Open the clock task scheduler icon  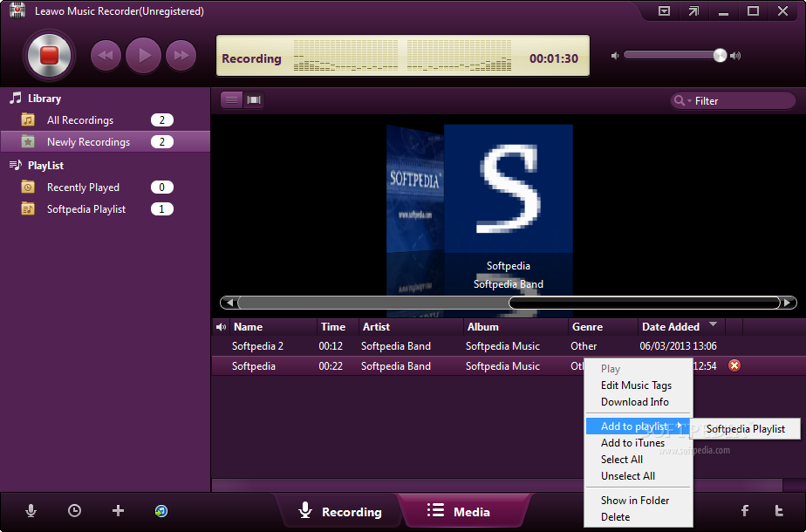point(74,511)
